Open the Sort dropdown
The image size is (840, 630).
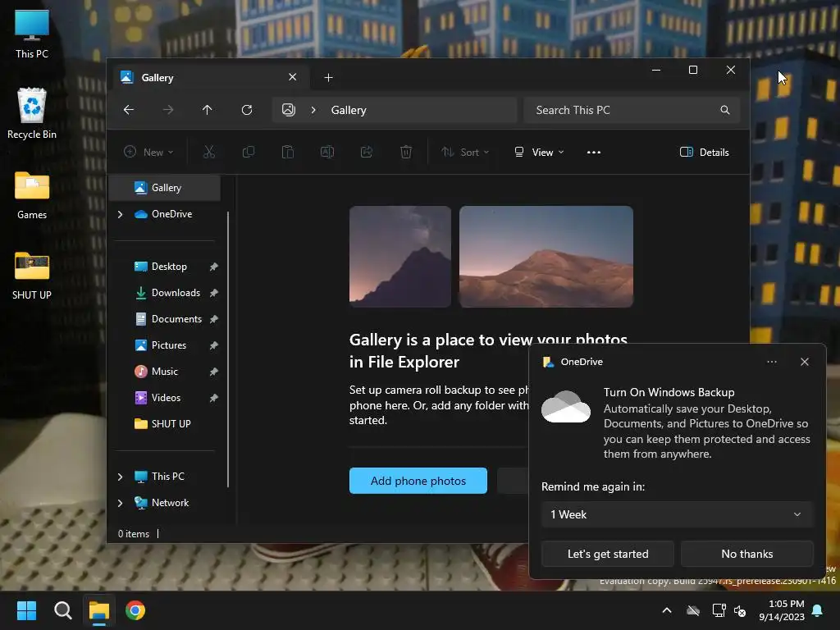coord(465,152)
